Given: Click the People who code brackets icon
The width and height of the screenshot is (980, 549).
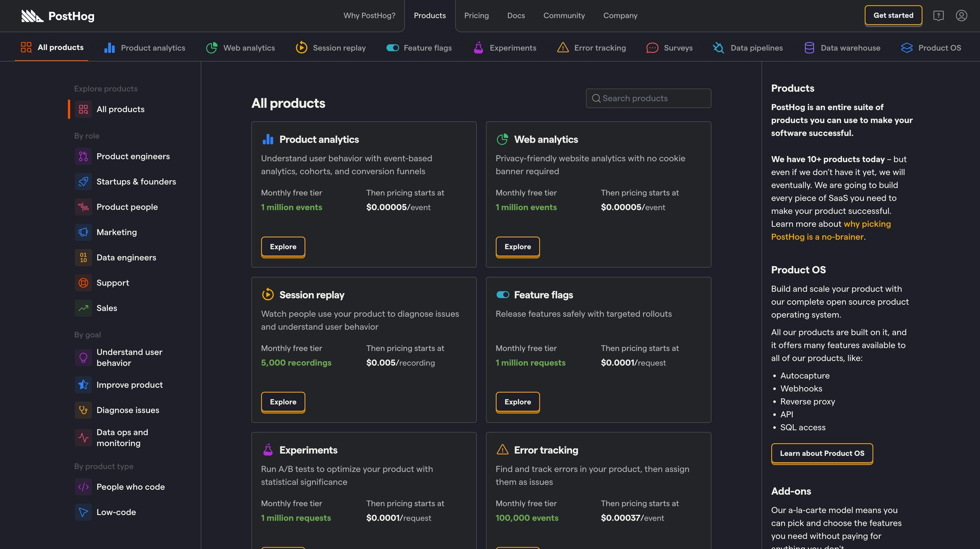Looking at the screenshot, I should (83, 487).
